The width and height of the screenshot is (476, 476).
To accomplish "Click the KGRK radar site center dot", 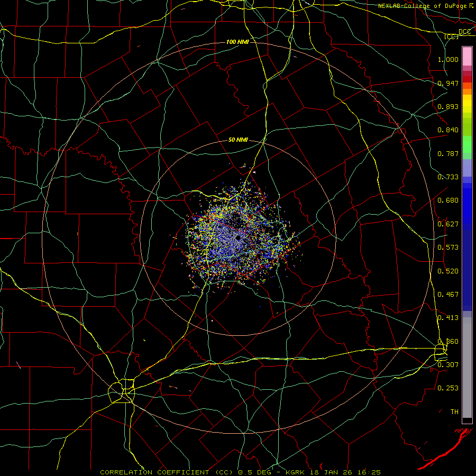I will [238, 237].
